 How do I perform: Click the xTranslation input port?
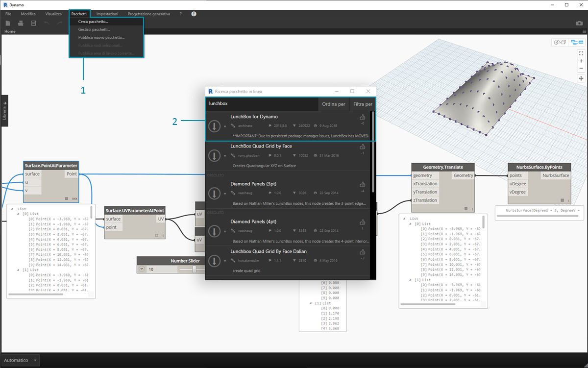point(425,184)
